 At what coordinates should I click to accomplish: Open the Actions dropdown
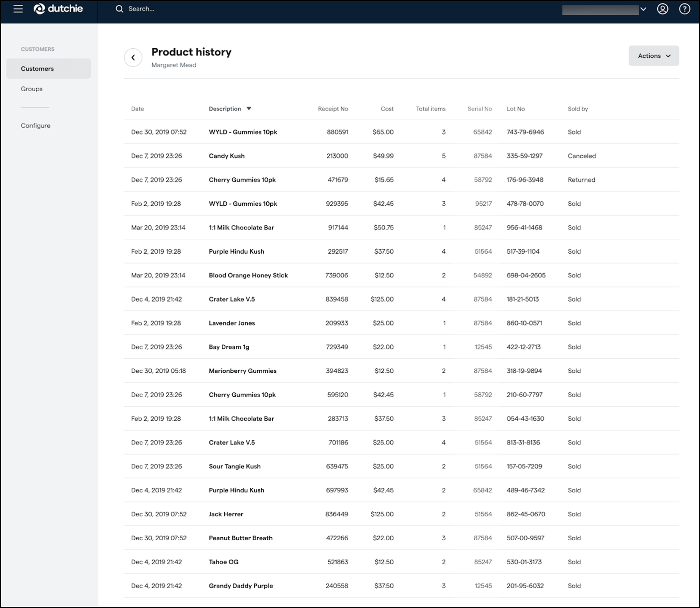tap(653, 55)
